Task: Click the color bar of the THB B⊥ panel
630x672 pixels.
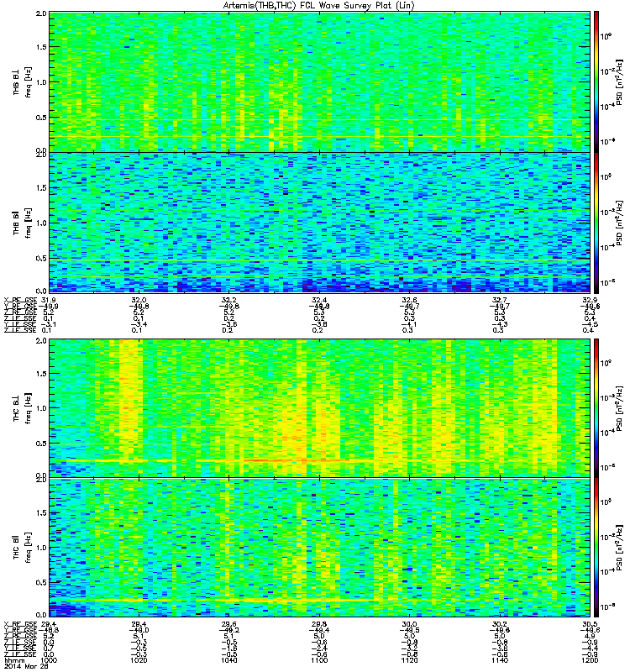Action: click(596, 81)
